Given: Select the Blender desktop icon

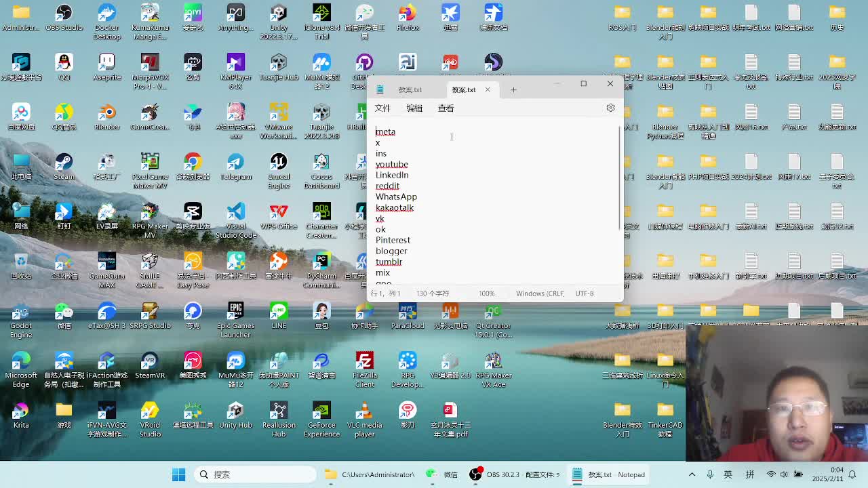Looking at the screenshot, I should pyautogui.click(x=106, y=117).
